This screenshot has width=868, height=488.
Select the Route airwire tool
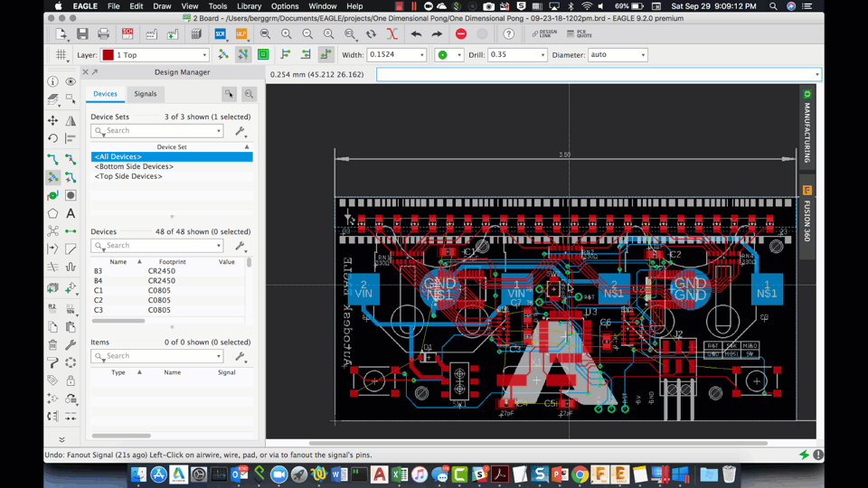click(x=52, y=159)
